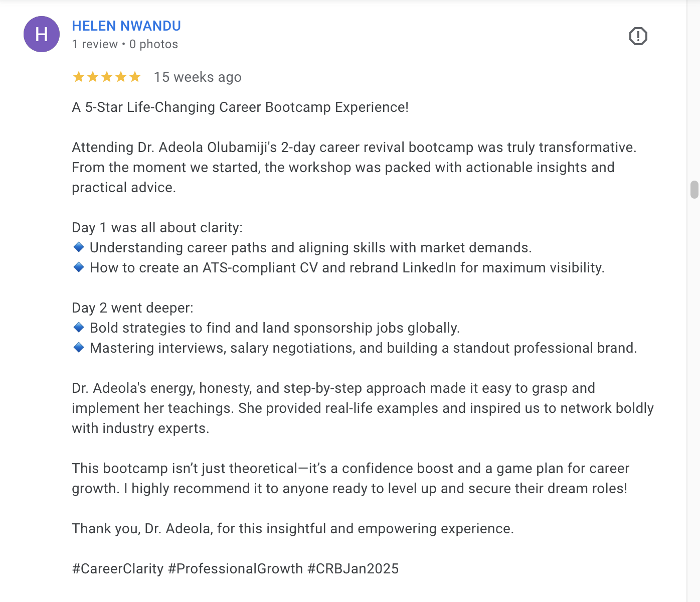This screenshot has height=602, width=700.
Task: Open HELEN NWANDU's profile name link
Action: tap(126, 26)
